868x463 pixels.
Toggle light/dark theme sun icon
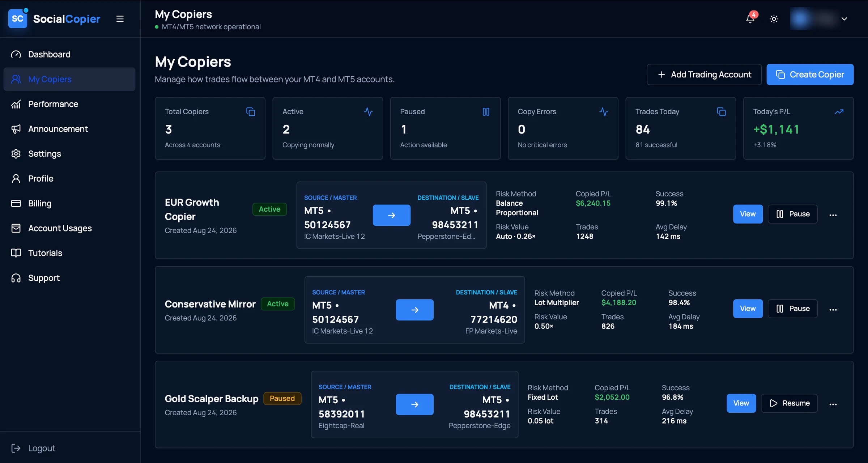click(x=774, y=19)
